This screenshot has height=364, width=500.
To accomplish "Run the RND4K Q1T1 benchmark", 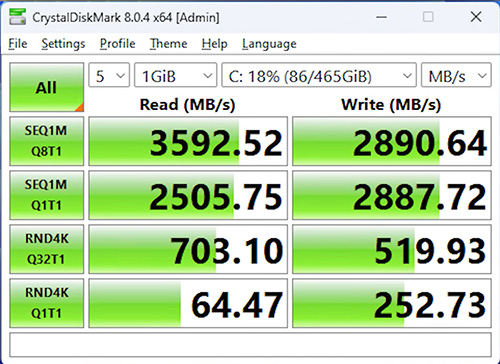I will coord(47,303).
